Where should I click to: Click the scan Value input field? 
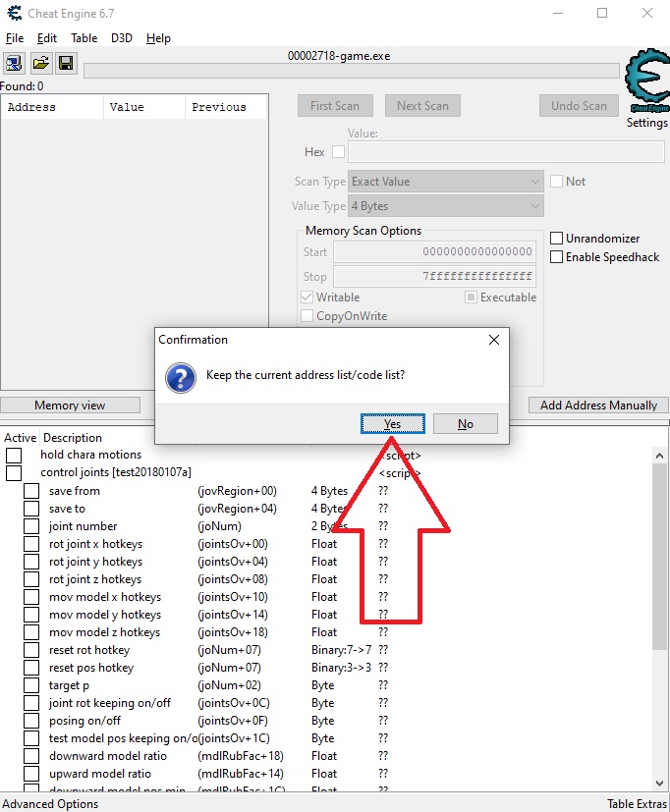(506, 152)
